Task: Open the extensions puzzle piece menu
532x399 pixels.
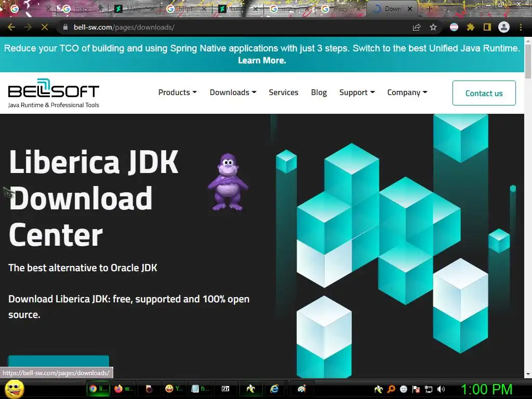Action: coord(471,27)
